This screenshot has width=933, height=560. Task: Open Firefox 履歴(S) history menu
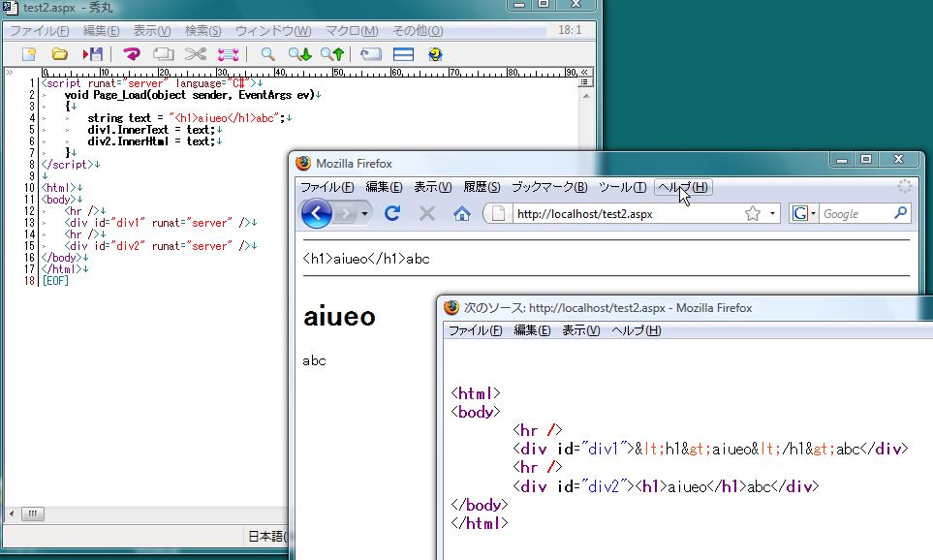click(482, 187)
